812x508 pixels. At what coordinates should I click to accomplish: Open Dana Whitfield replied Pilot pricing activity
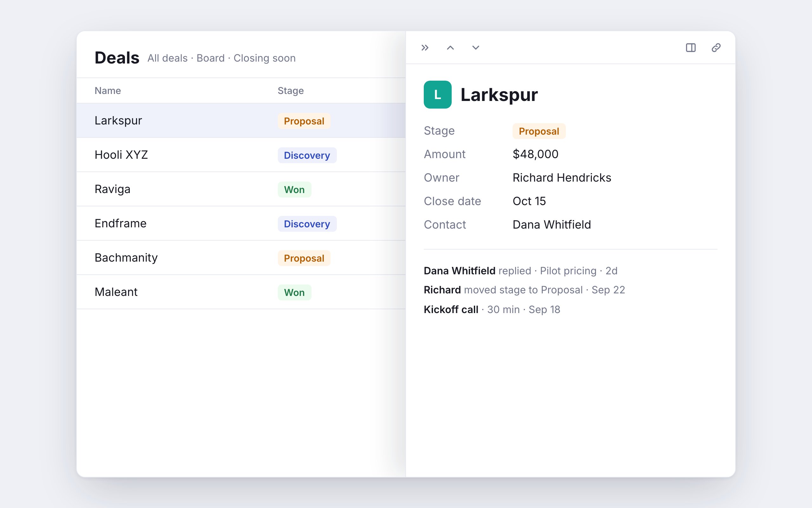pyautogui.click(x=521, y=271)
